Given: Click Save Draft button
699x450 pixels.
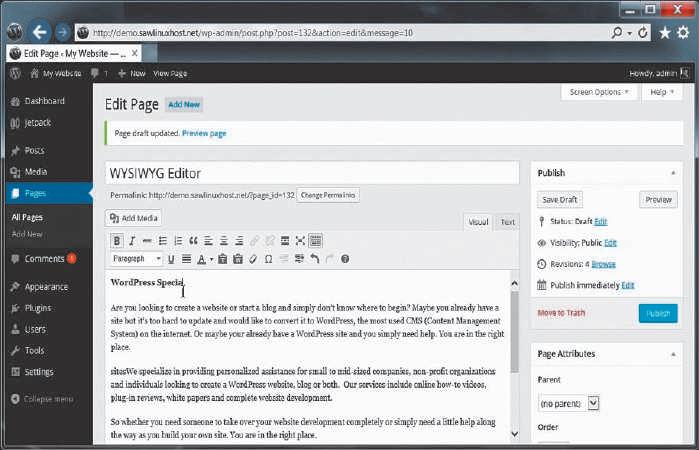Looking at the screenshot, I should (559, 200).
